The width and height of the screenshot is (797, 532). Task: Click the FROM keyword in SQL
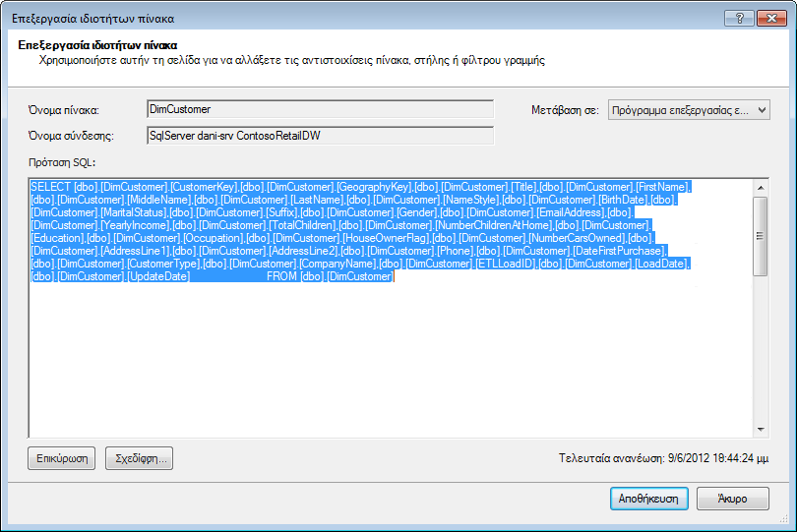coord(282,276)
